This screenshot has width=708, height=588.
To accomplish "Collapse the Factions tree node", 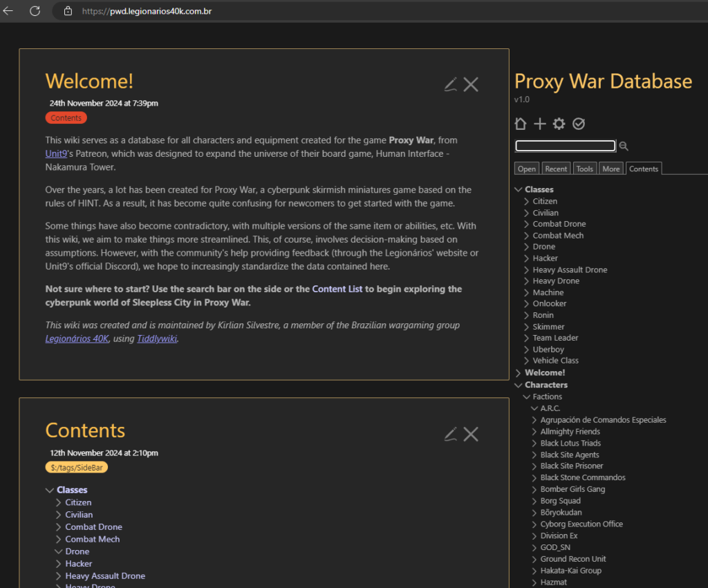I will click(527, 397).
